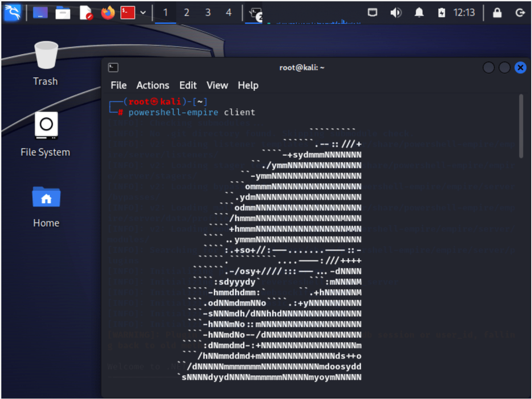Open the notifications bell icon
This screenshot has width=532, height=399.
(419, 13)
